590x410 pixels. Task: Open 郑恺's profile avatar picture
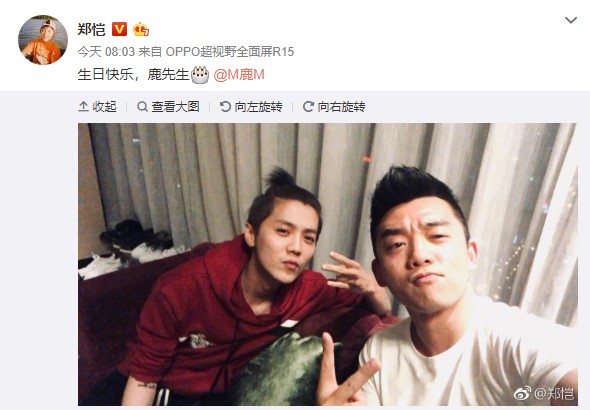pos(43,40)
